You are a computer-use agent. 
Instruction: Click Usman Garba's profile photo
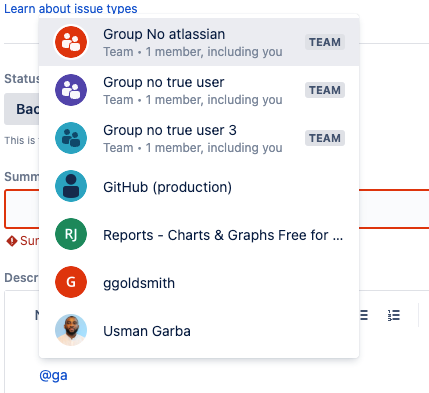click(x=71, y=330)
